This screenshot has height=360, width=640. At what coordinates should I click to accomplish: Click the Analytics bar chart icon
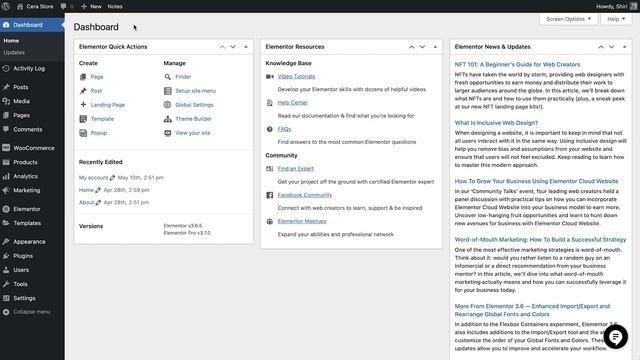[6, 176]
